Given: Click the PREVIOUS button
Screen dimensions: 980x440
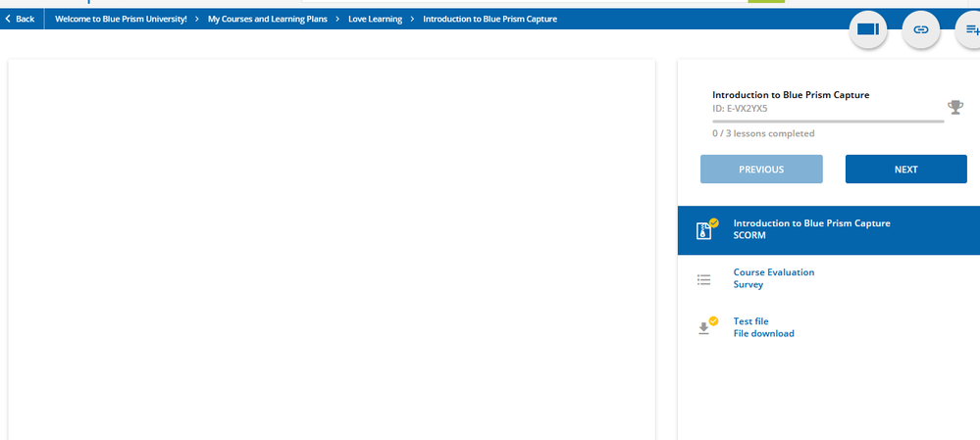Looking at the screenshot, I should [x=761, y=170].
